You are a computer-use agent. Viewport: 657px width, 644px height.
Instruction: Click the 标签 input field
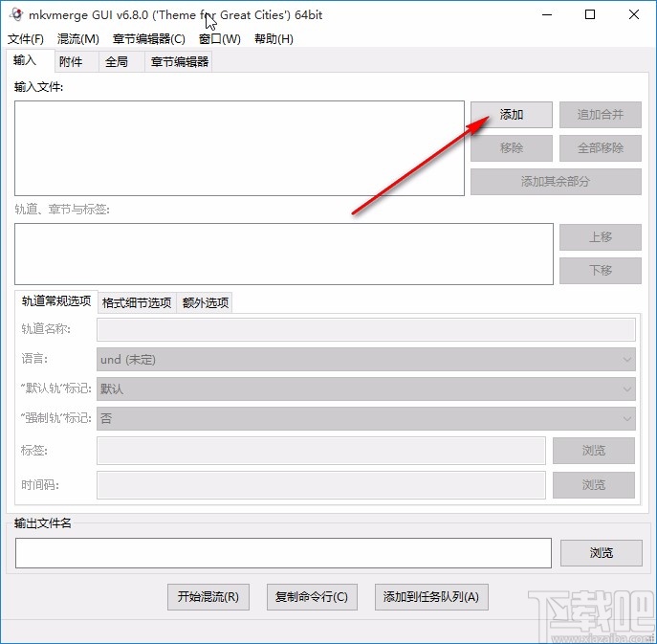click(321, 451)
